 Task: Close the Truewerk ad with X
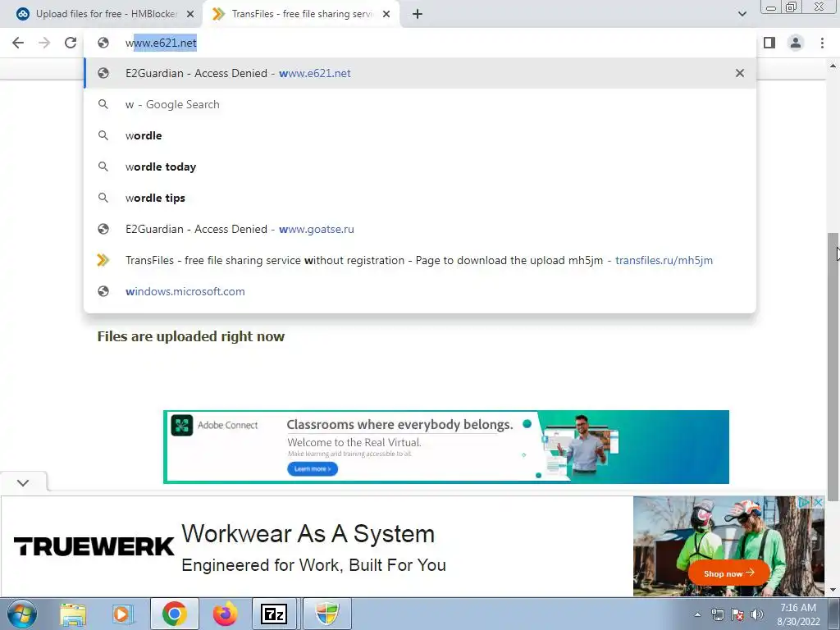click(818, 503)
